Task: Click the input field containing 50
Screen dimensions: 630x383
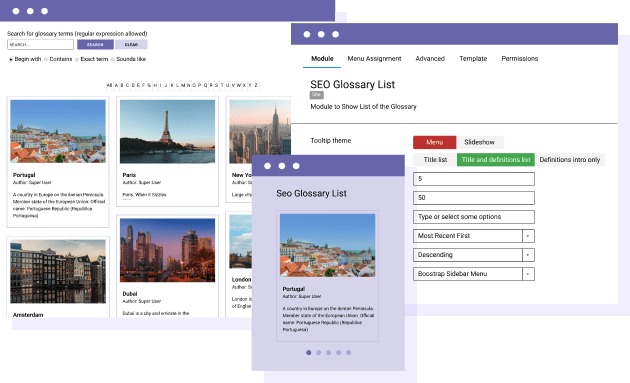Action: coord(474,198)
